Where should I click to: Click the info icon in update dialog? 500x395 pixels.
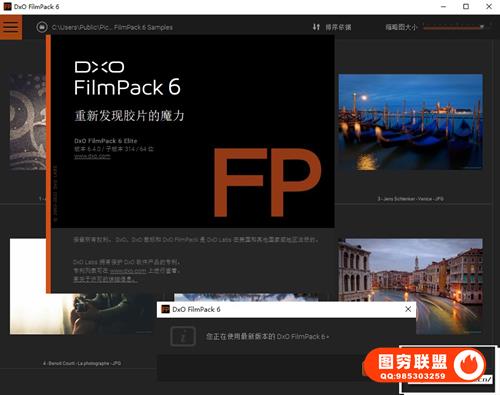tap(183, 336)
